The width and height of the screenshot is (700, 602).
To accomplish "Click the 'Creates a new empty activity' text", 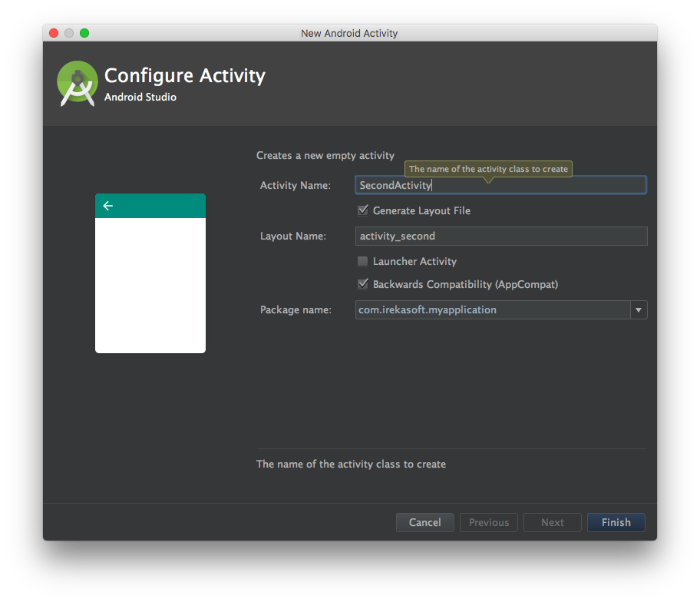I will click(x=325, y=155).
